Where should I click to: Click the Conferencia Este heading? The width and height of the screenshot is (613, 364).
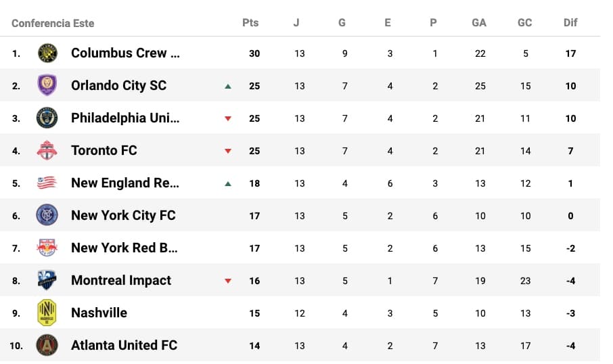pos(53,23)
